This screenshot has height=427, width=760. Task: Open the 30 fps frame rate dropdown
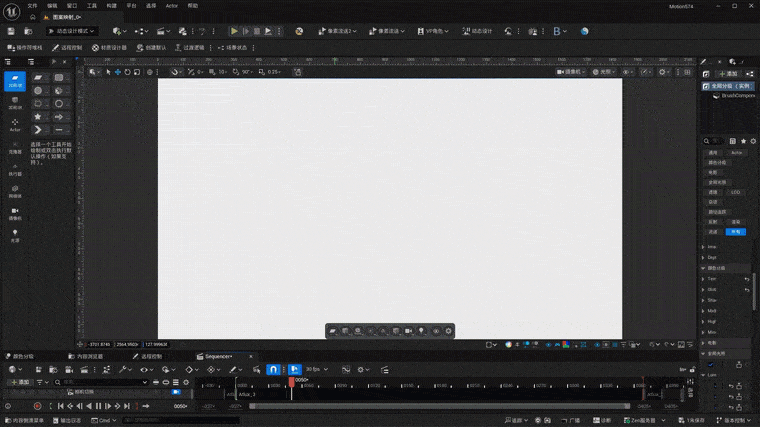coord(317,369)
